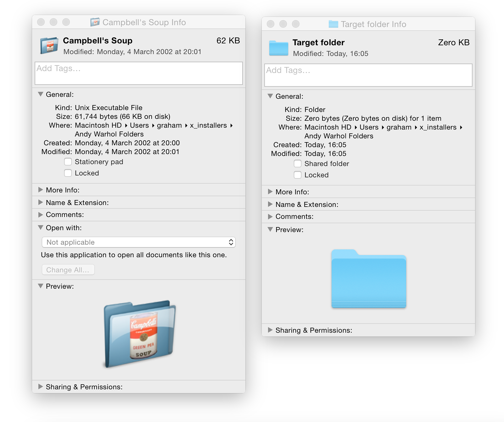Click 'x_installers' path in Campbell's Soup Info
Viewport: 504px width, 422px height.
point(208,125)
